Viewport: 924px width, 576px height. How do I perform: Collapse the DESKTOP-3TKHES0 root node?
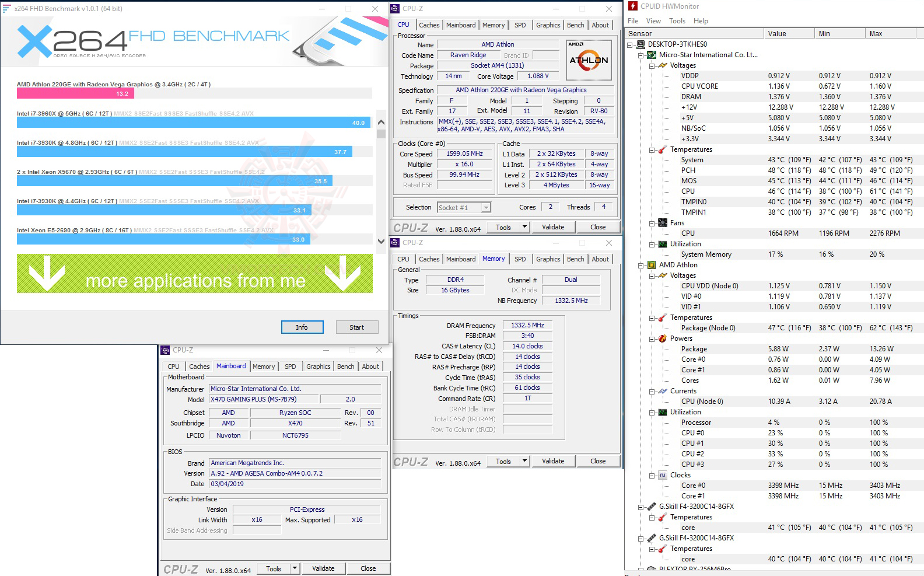click(x=630, y=45)
